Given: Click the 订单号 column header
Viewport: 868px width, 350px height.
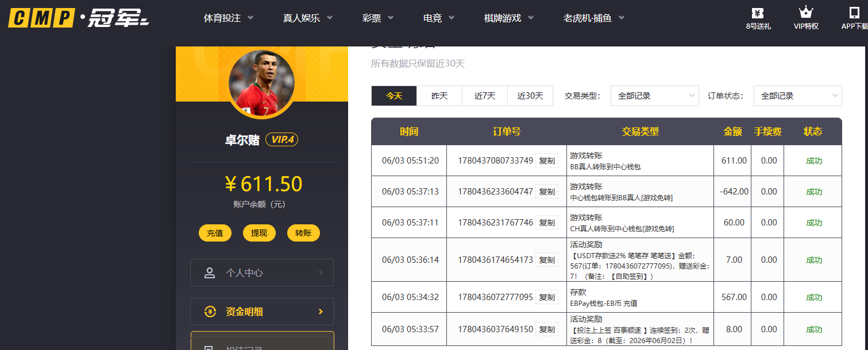Looking at the screenshot, I should click(507, 131).
